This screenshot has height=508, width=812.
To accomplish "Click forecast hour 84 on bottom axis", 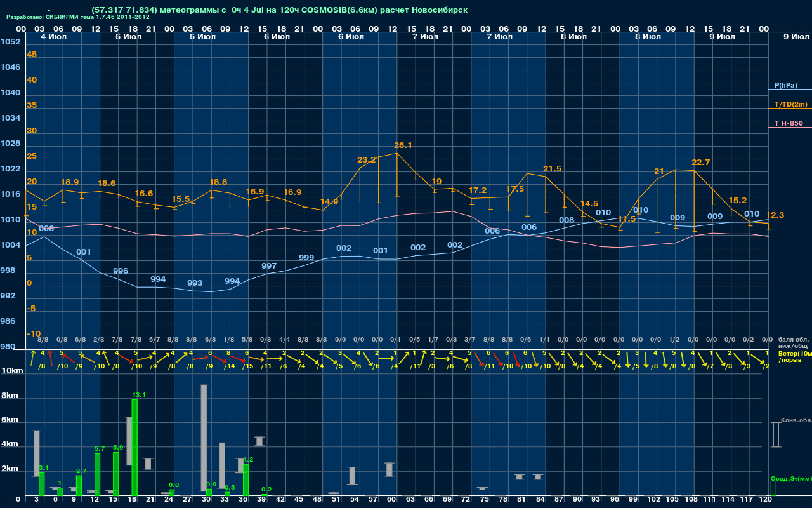I will click(x=542, y=500).
